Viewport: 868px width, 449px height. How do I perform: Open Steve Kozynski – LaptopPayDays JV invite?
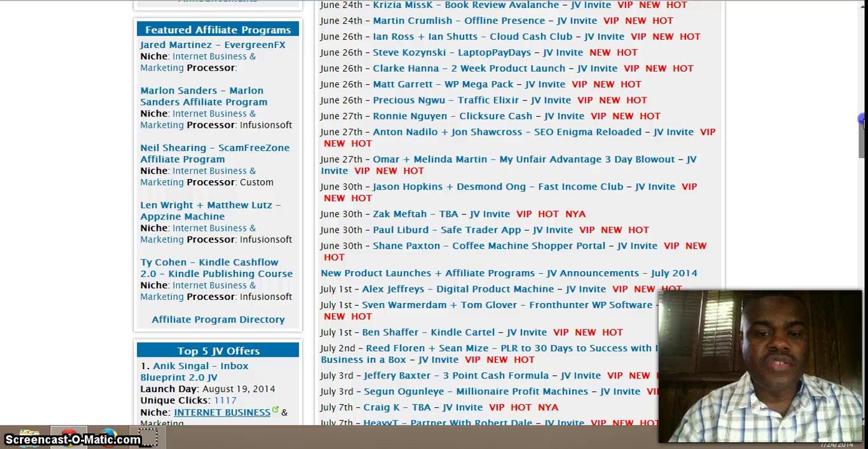click(x=478, y=53)
